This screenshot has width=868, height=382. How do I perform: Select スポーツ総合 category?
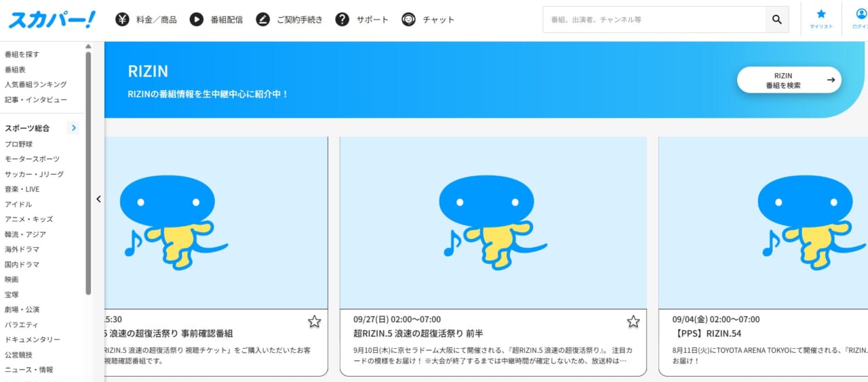click(27, 128)
